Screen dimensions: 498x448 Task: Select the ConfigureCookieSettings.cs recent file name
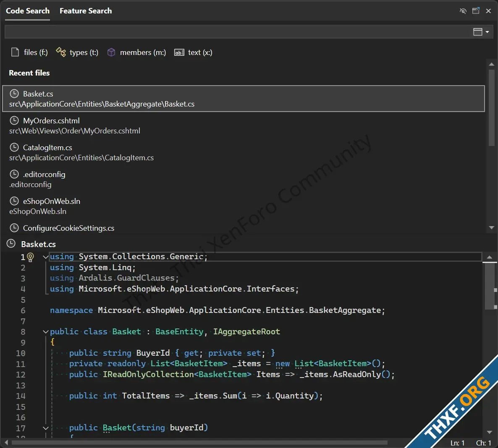point(68,228)
